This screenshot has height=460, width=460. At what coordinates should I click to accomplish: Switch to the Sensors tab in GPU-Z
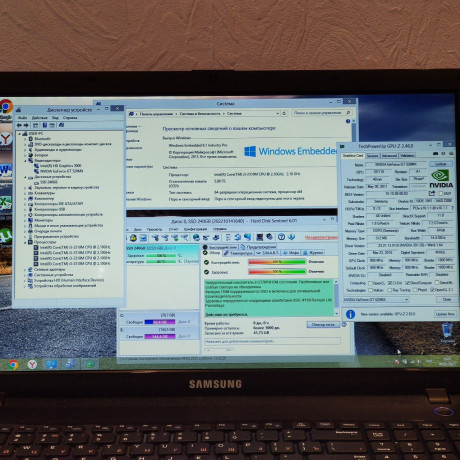372,156
